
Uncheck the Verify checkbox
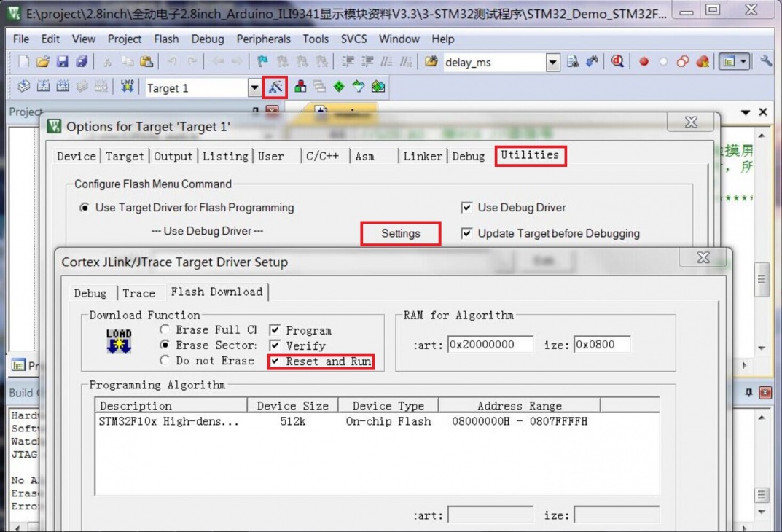click(275, 345)
